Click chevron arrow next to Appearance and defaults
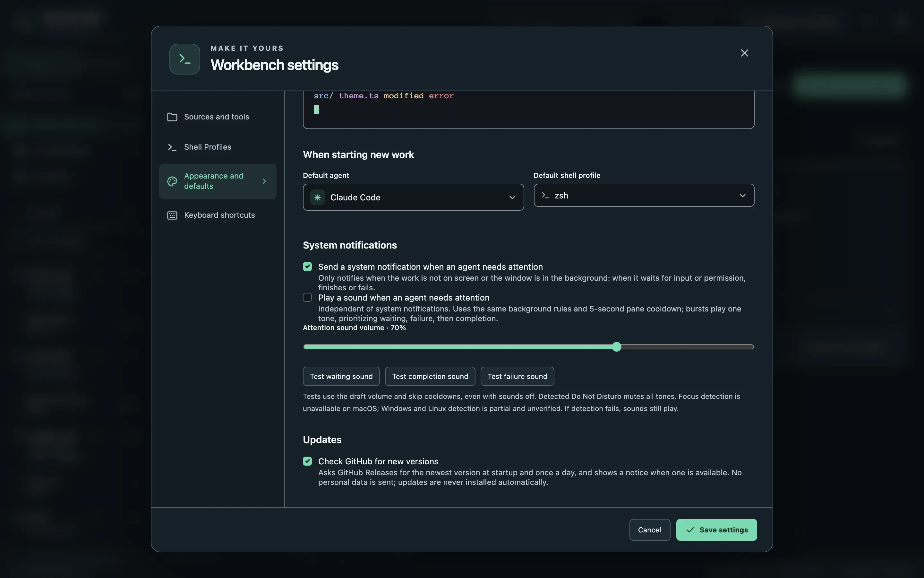Screen dimensions: 924x578 tap(264, 181)
